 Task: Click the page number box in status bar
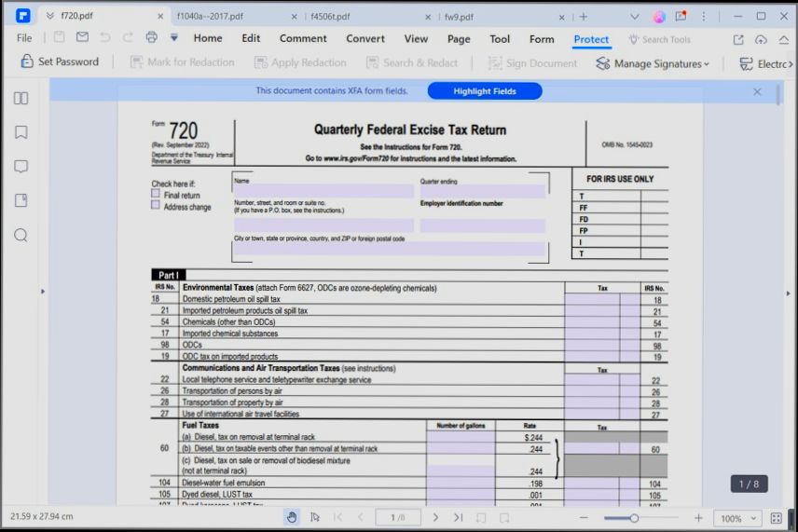(x=398, y=517)
